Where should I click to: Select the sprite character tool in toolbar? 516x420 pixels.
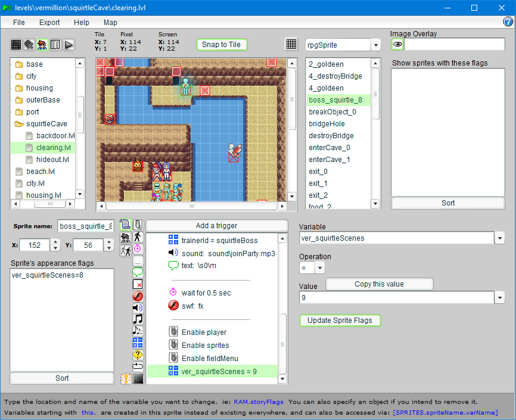42,45
